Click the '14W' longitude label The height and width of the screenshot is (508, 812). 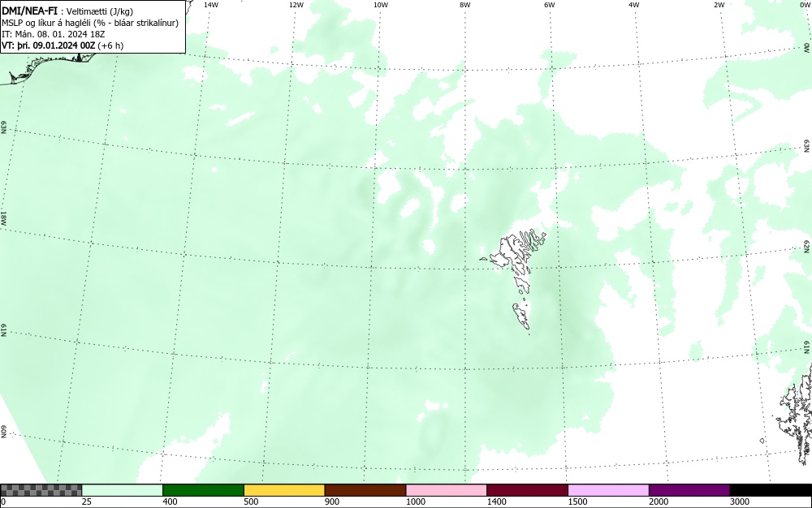(x=211, y=5)
